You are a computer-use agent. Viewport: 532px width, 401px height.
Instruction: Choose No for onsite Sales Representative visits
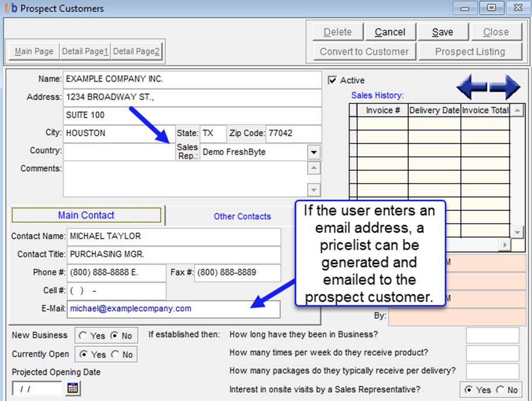tap(500, 390)
